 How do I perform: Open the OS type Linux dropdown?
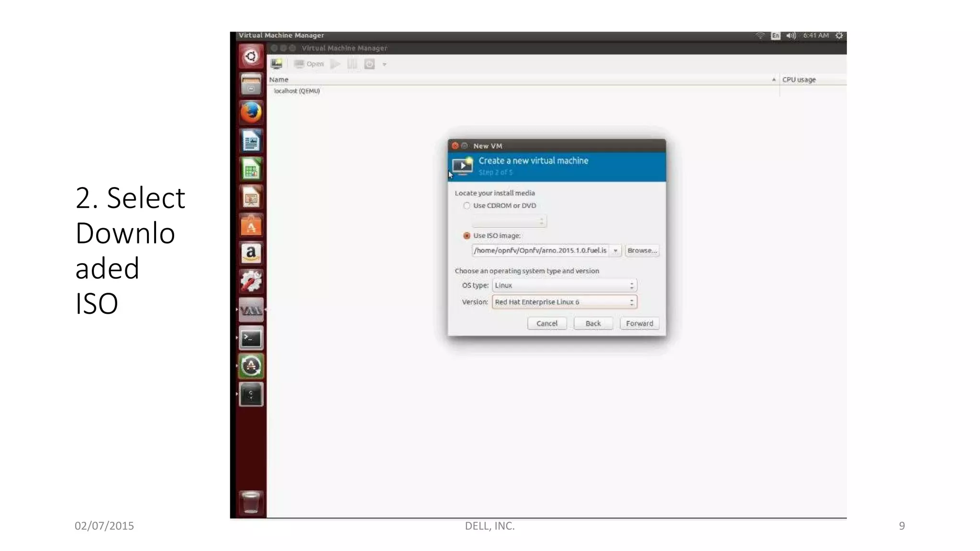coord(565,286)
